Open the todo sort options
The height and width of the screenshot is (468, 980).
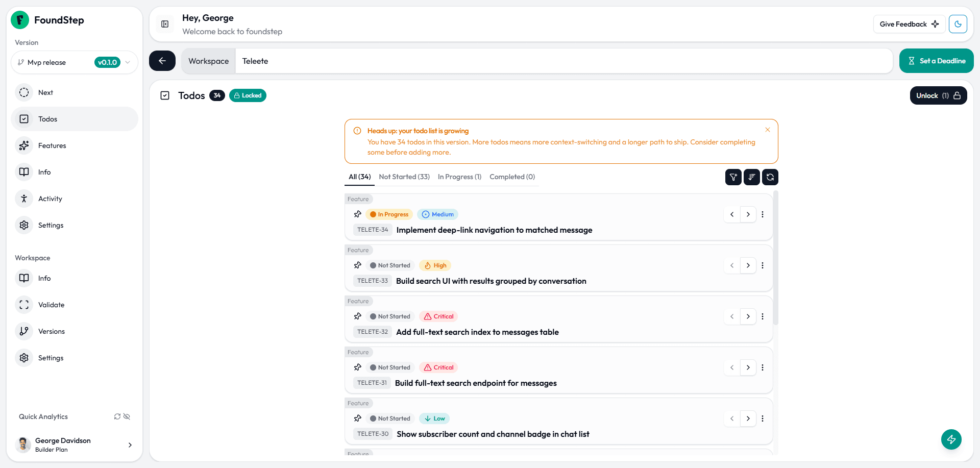[x=752, y=177]
